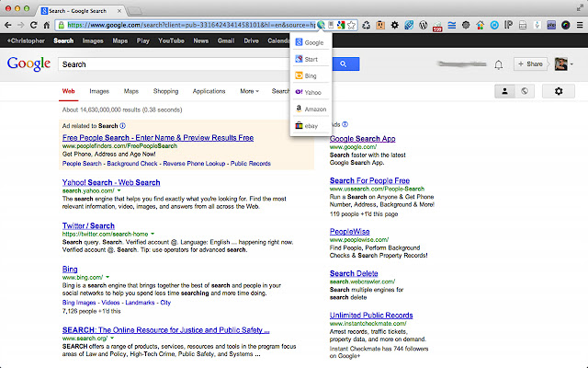This screenshot has width=588, height=368.
Task: Expand the arrow next to www.bing.com
Action: click(x=107, y=277)
